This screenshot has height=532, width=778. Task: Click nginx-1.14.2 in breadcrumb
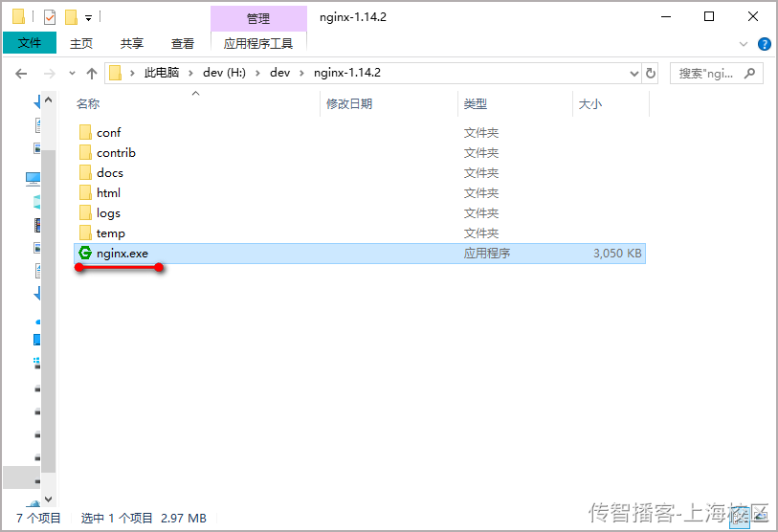tap(347, 73)
